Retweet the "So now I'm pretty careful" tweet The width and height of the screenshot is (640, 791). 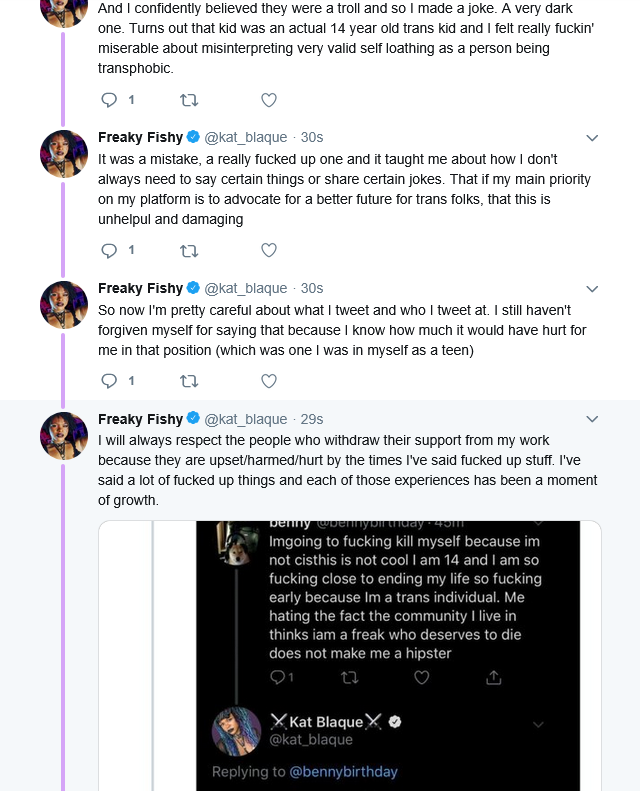[x=188, y=381]
